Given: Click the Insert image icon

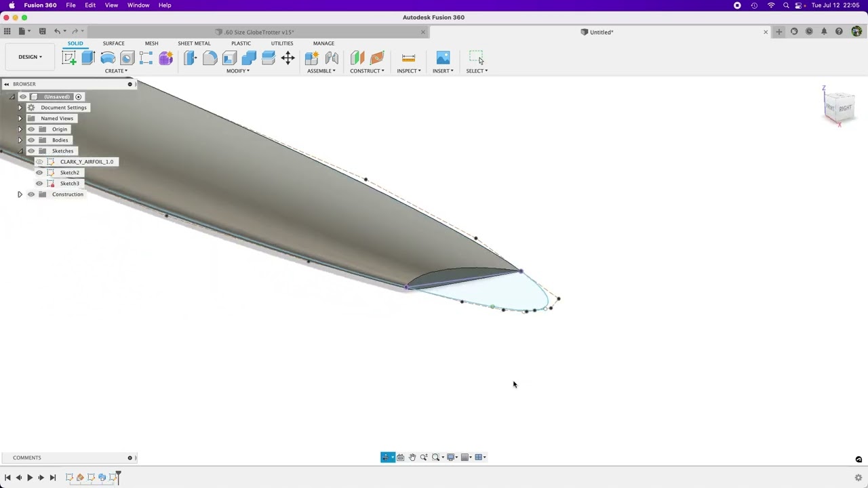Looking at the screenshot, I should click(x=443, y=58).
